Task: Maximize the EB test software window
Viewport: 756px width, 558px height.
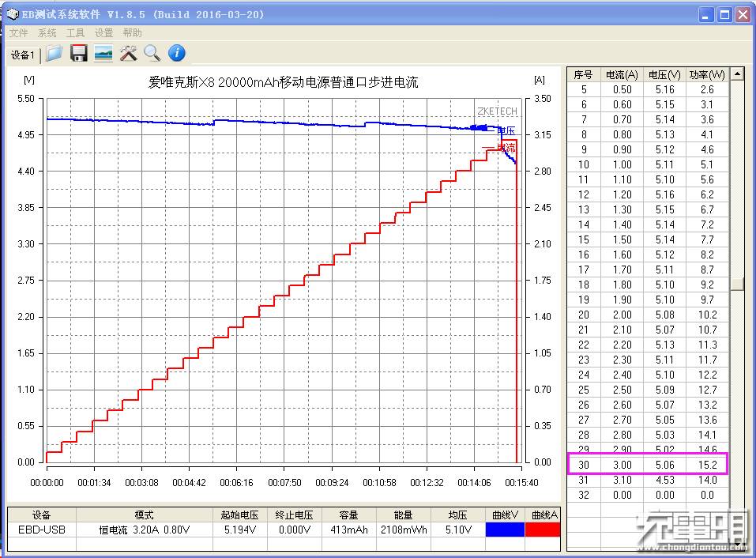Action: [724, 15]
